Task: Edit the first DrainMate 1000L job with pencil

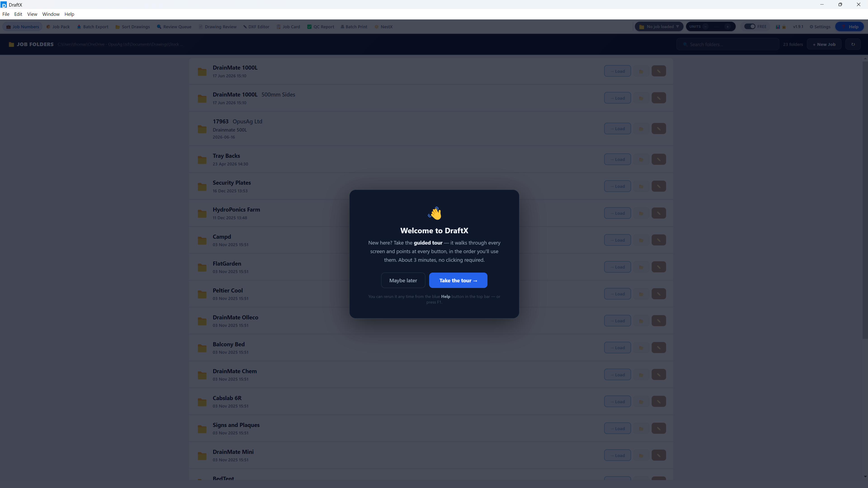Action: (x=659, y=71)
